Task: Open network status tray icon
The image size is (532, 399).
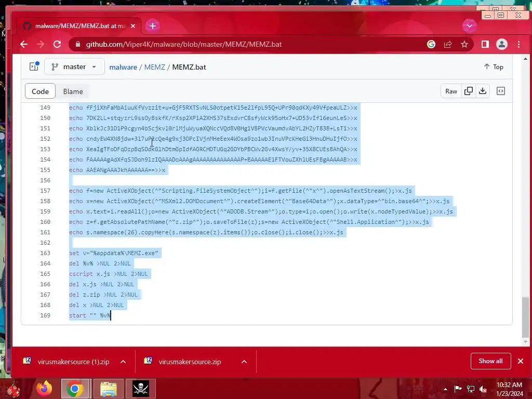Action: [471, 389]
